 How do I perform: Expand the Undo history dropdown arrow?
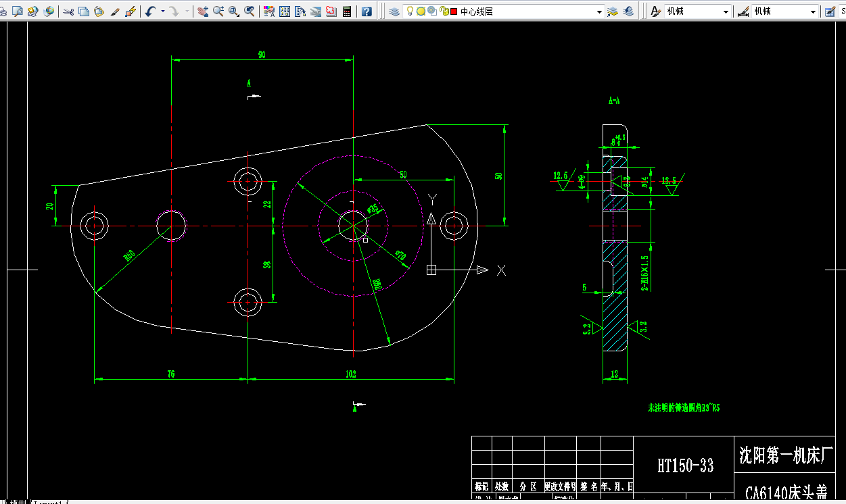point(163,11)
